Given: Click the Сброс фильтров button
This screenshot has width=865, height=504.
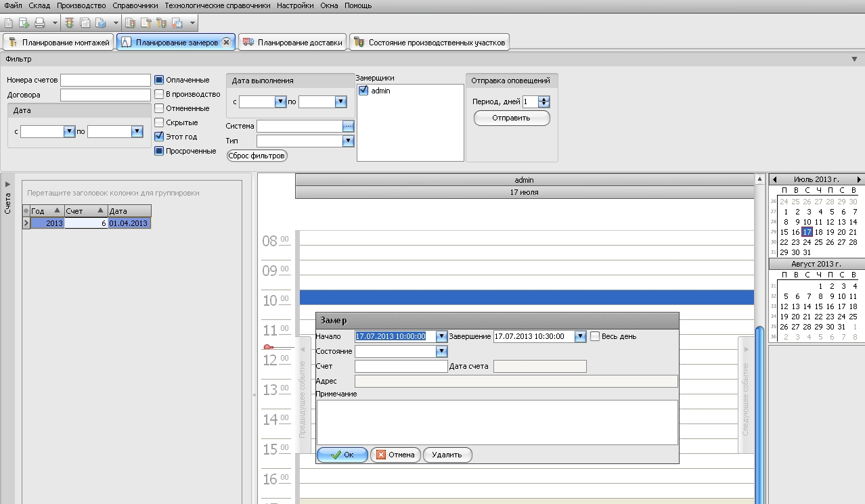Looking at the screenshot, I should click(x=257, y=156).
